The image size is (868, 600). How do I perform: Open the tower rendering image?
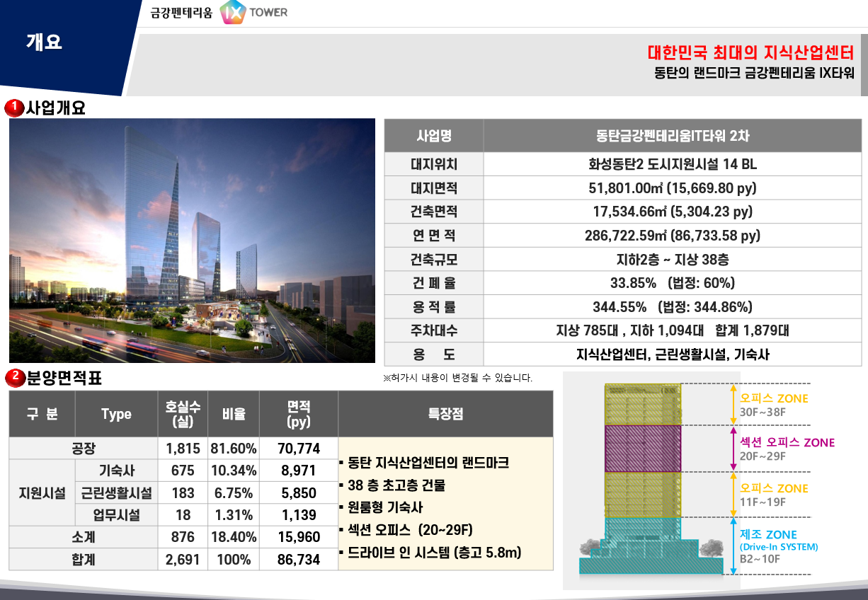[x=192, y=241]
